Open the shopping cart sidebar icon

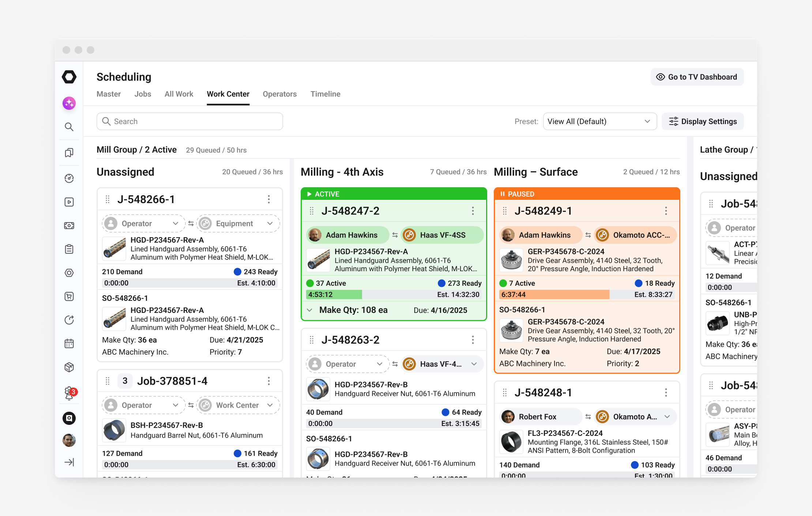(x=69, y=296)
